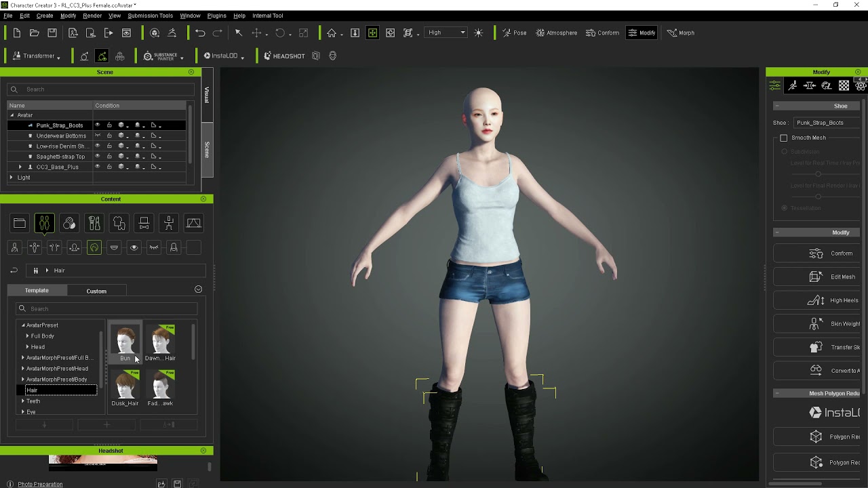Click the Scene panel search field
This screenshot has height=488, width=868.
[100, 89]
